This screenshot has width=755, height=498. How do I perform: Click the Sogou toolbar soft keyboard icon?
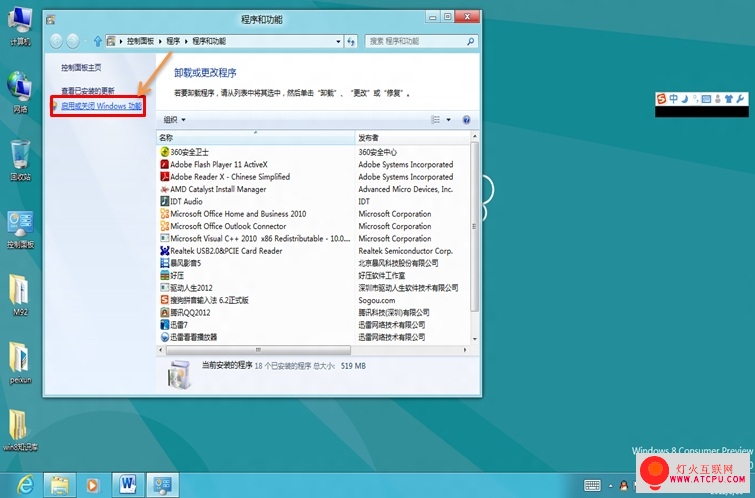tap(706, 99)
